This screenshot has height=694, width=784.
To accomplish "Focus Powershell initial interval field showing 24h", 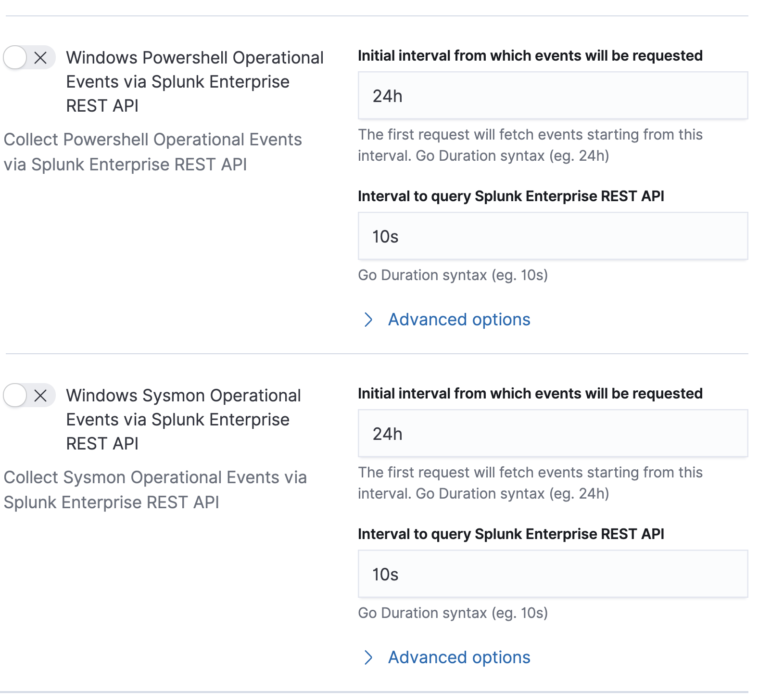I will 553,96.
